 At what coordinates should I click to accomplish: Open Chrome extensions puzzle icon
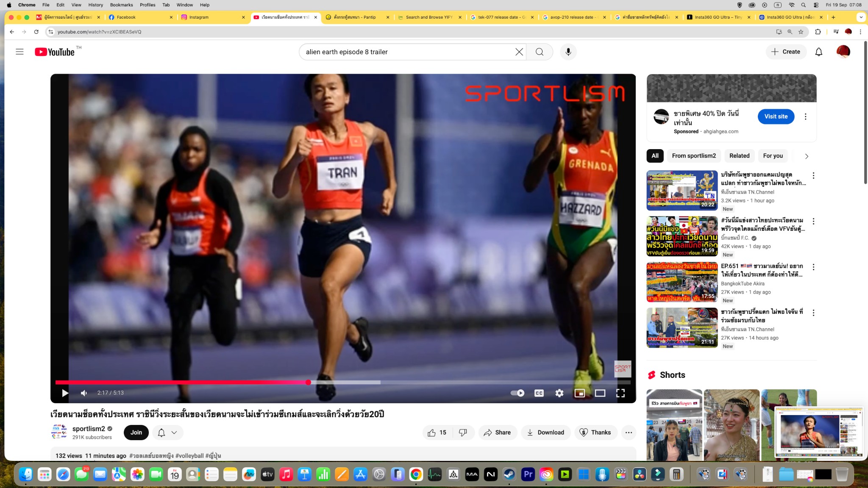818,32
